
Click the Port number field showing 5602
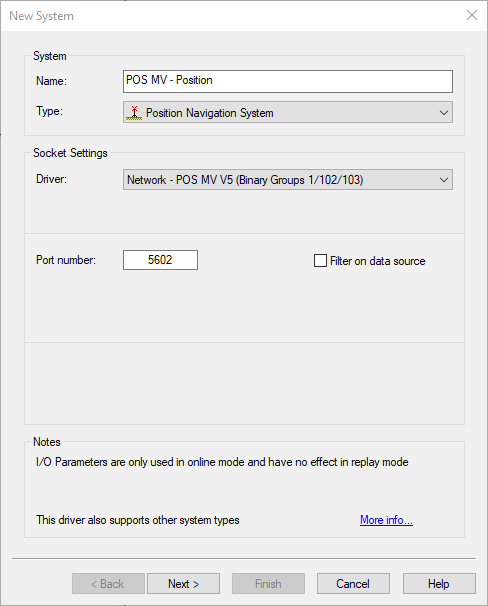(160, 260)
